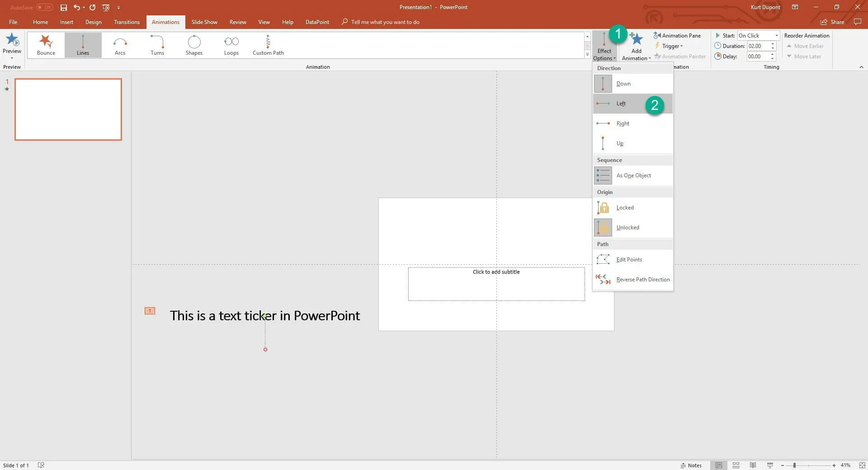This screenshot has width=868, height=470.
Task: Click Edit Points path option
Action: 633,260
